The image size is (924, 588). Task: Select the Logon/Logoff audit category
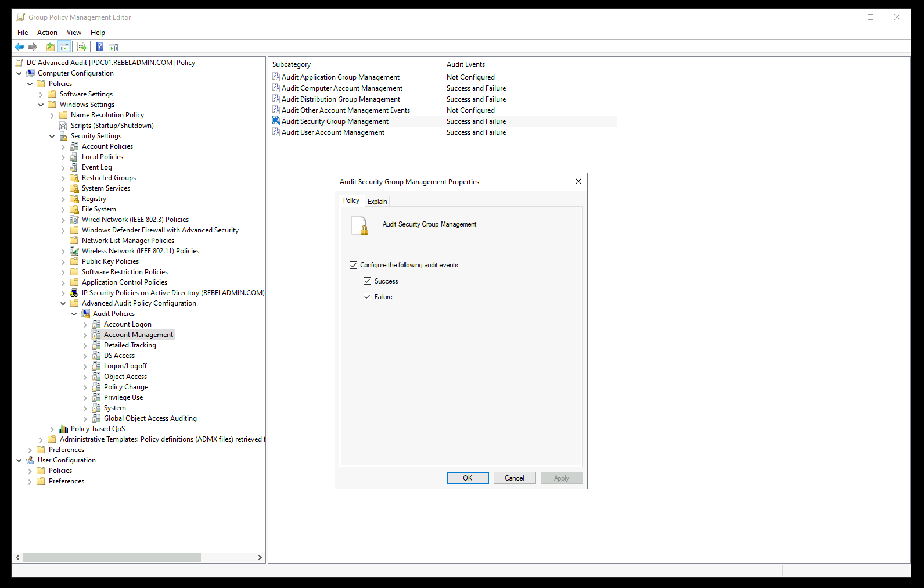pos(125,366)
